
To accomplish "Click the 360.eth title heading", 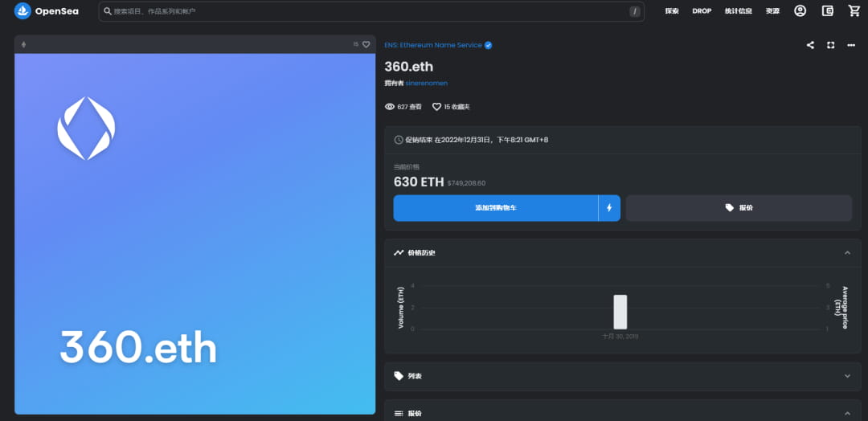I will click(408, 67).
